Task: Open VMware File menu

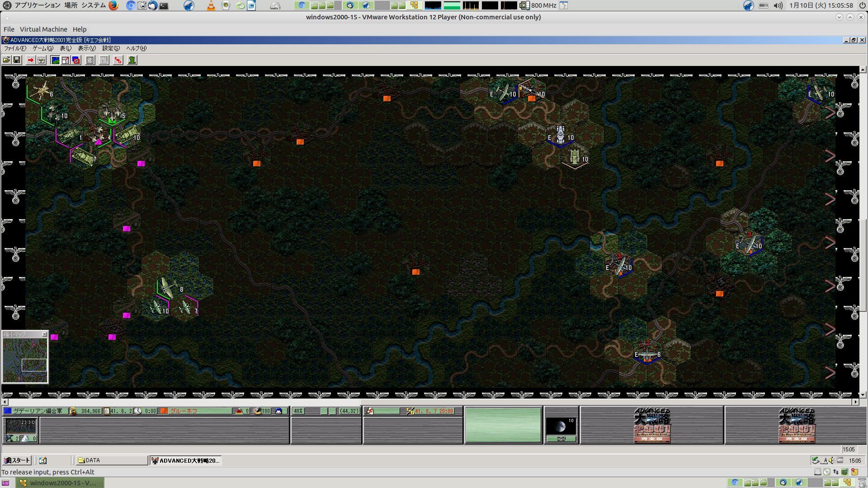Action: (9, 29)
